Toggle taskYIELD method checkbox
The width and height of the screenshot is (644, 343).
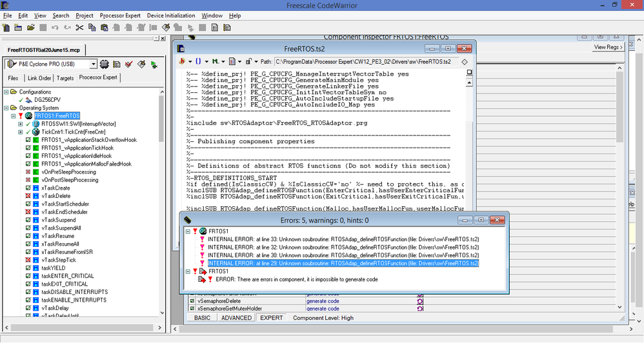pyautogui.click(x=28, y=268)
